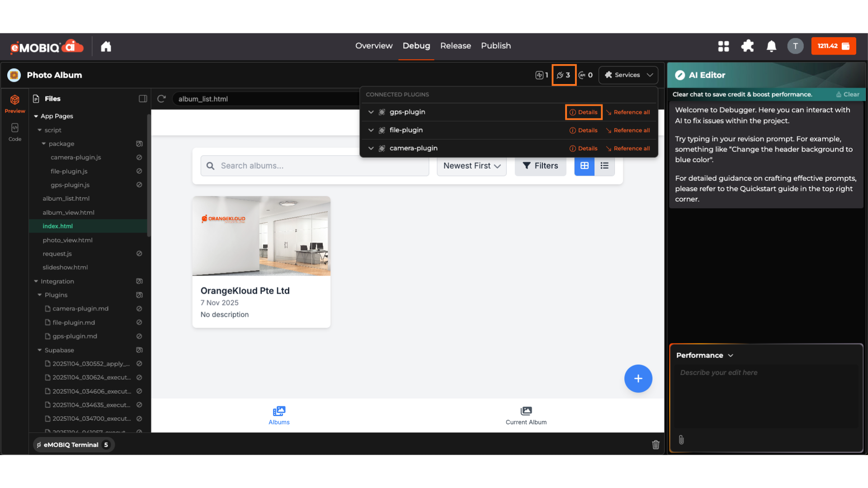Image resolution: width=868 pixels, height=488 pixels.
Task: Open the Services dropdown
Action: [x=628, y=75]
